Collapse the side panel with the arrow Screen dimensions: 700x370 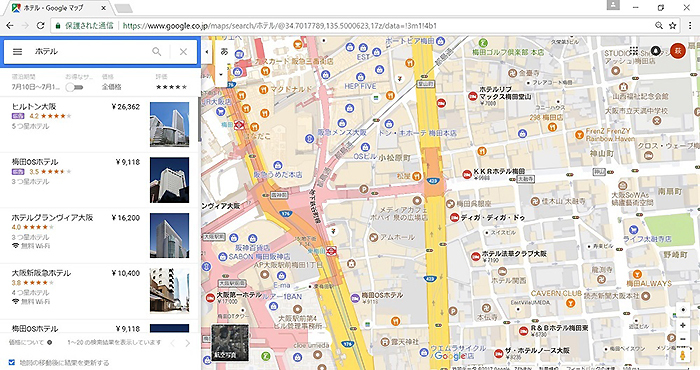pyautogui.click(x=206, y=52)
